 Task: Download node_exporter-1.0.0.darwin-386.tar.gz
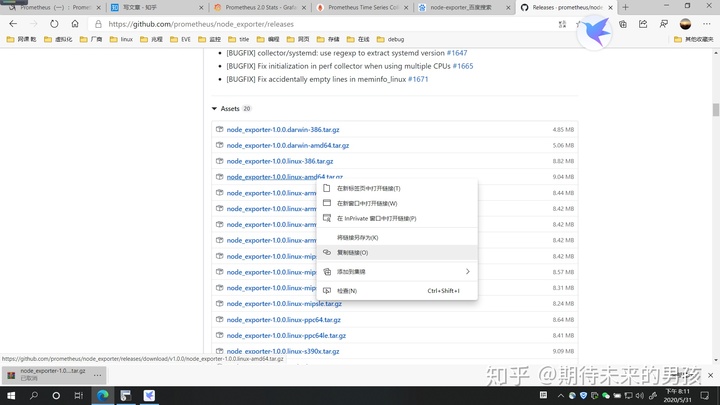click(x=283, y=129)
